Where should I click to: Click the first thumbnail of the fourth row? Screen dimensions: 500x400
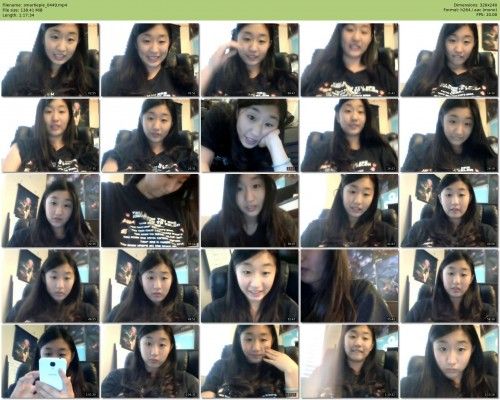[x=50, y=286]
